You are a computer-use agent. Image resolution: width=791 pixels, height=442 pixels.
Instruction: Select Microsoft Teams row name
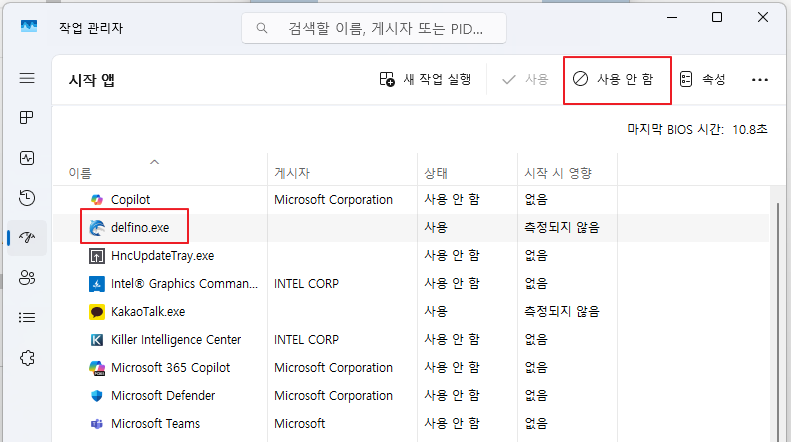click(155, 424)
